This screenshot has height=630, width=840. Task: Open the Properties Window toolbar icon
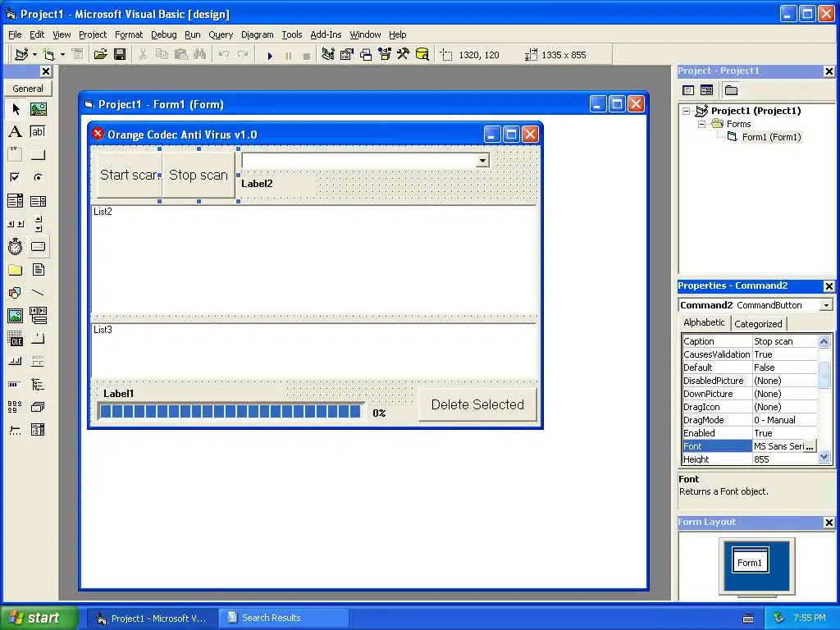click(347, 55)
